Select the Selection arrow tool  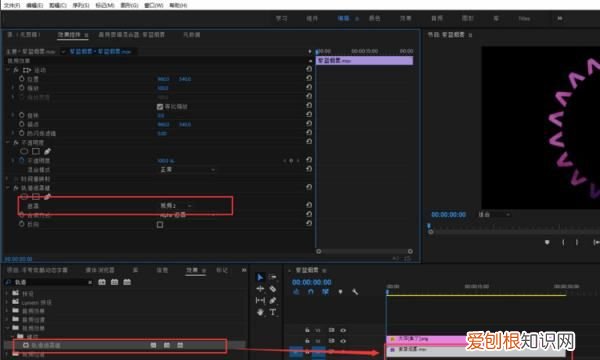point(260,277)
